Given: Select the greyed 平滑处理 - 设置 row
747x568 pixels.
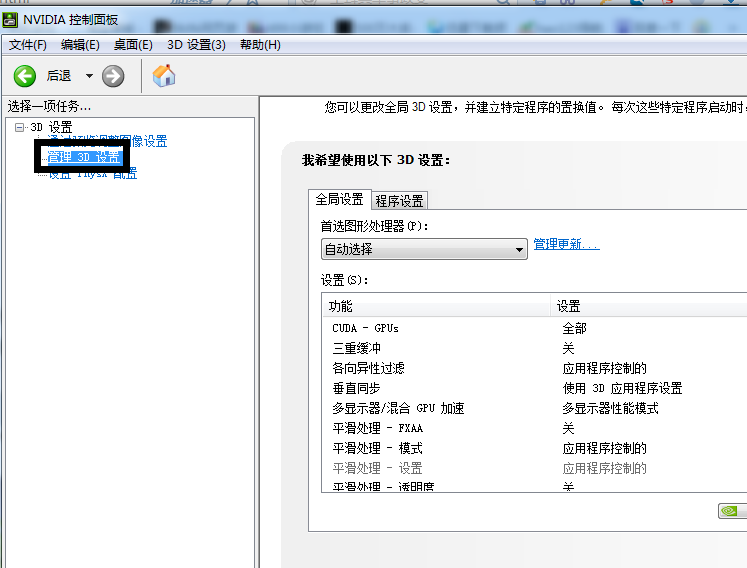Looking at the screenshot, I should click(535, 468).
